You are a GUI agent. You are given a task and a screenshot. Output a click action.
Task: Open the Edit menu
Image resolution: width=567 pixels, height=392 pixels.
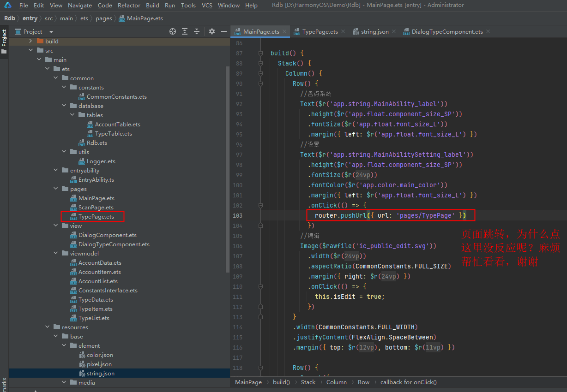(x=39, y=6)
